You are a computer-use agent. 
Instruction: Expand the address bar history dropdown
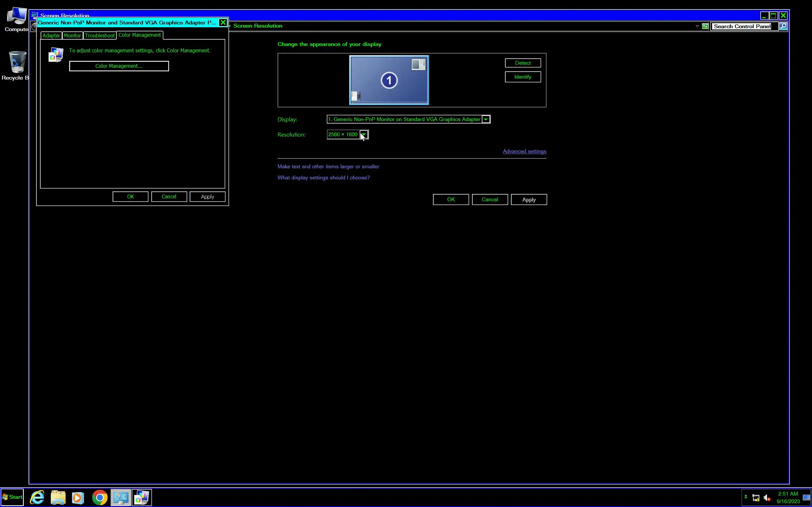coord(697,26)
